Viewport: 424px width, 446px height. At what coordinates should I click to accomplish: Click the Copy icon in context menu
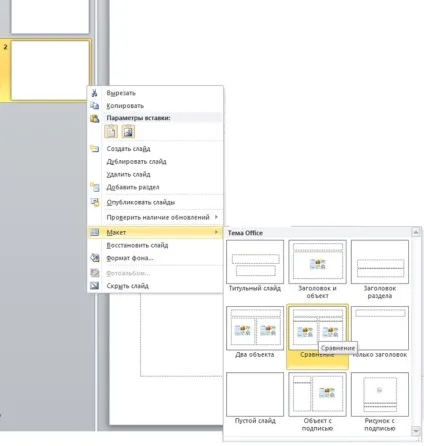pyautogui.click(x=94, y=106)
